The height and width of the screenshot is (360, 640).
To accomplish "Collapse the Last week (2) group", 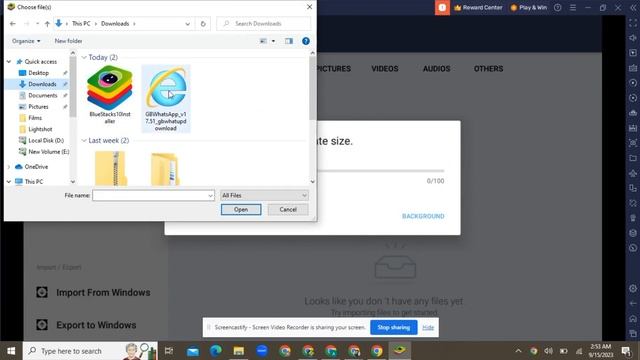I will pyautogui.click(x=84, y=140).
